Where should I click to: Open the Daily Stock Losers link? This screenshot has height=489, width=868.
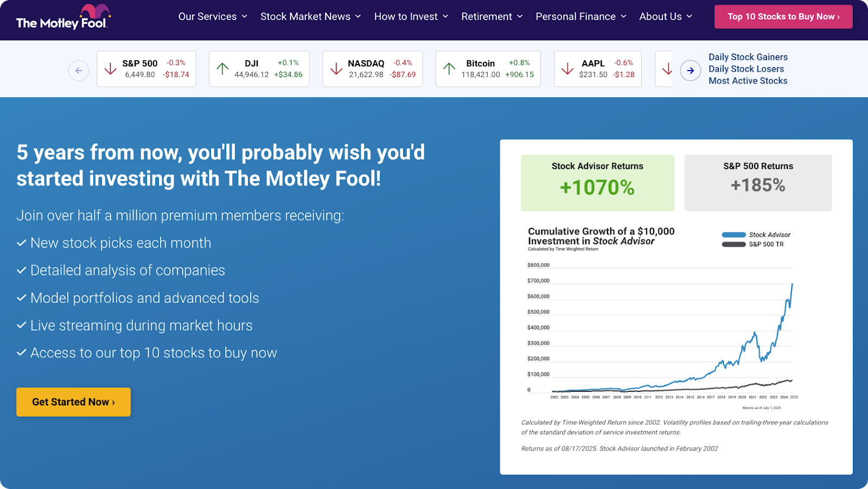click(x=746, y=69)
